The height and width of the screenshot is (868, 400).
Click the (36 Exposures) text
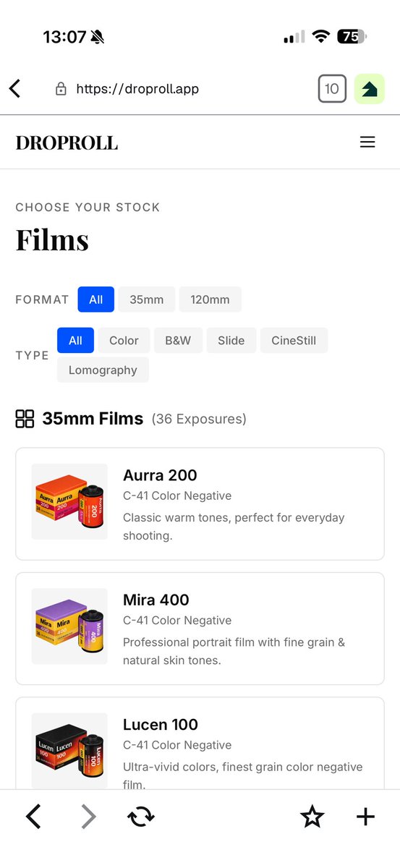tap(199, 419)
